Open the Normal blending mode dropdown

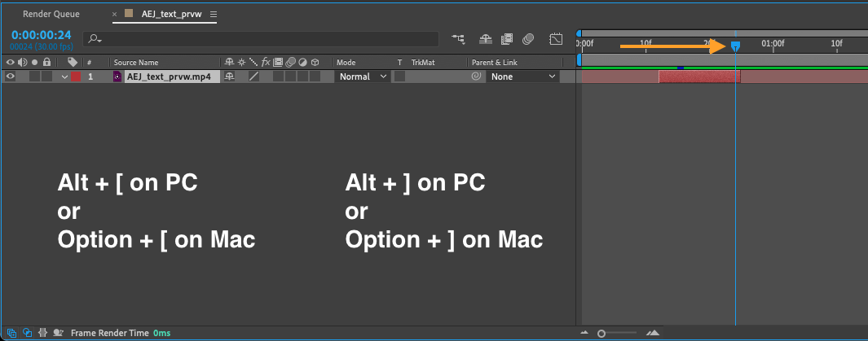(x=363, y=77)
